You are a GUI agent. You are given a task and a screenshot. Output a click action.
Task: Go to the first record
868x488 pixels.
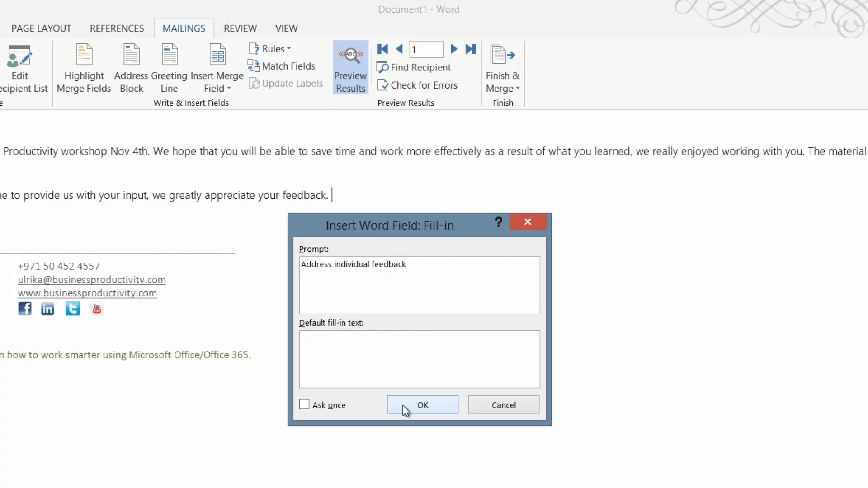click(x=382, y=49)
